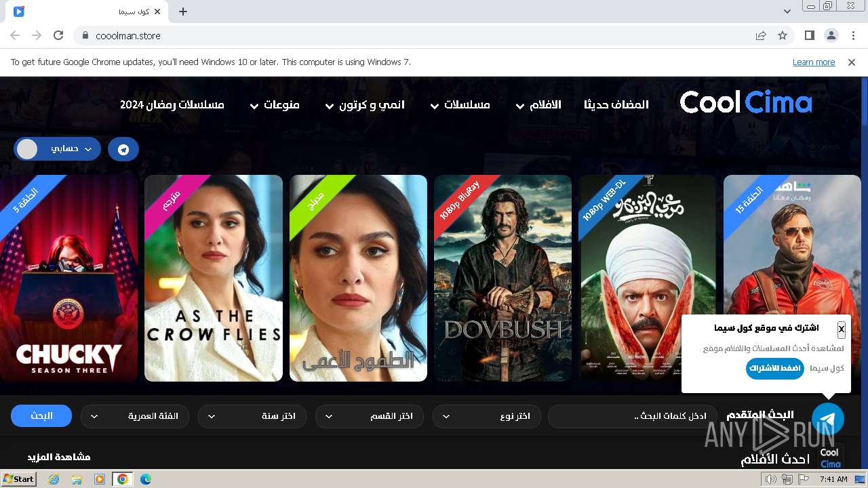The height and width of the screenshot is (488, 868).
Task: Expand the انمي و كرتون menu
Action: coord(365,105)
